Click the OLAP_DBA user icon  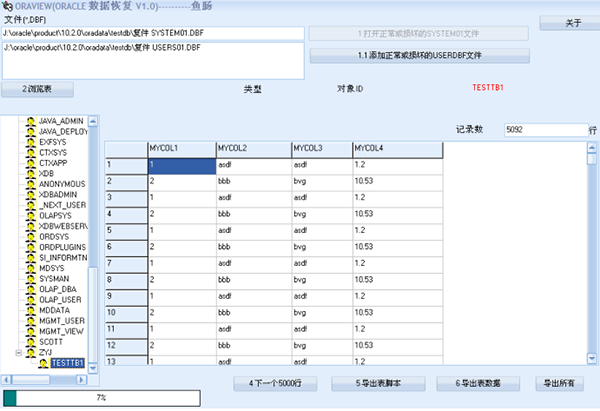click(x=31, y=289)
